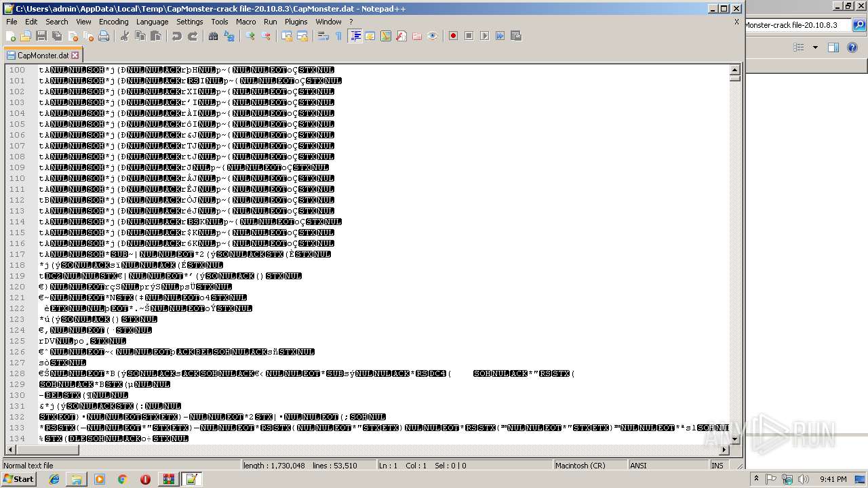Open the Edit menu
Image resolution: width=868 pixels, height=488 pixels.
click(31, 22)
